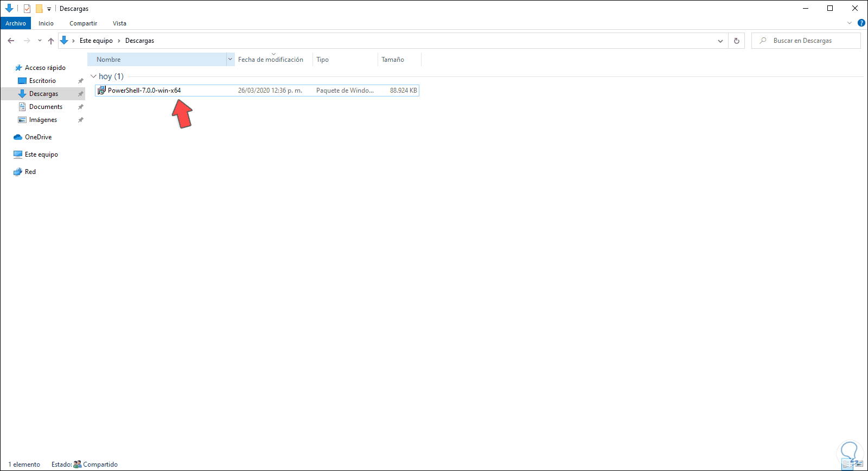Image resolution: width=868 pixels, height=471 pixels.
Task: Click the Este equipo computer icon in sidebar
Action: pos(18,154)
